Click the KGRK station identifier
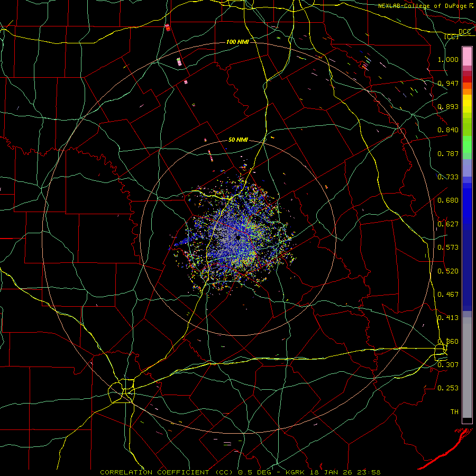Screen dimensions: 476x476 pos(296,472)
